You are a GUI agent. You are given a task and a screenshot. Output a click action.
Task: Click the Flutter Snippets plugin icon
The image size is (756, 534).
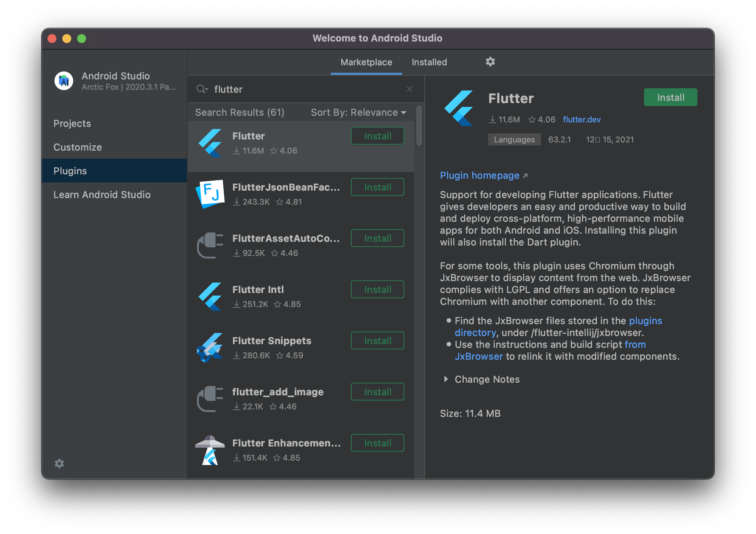(210, 348)
